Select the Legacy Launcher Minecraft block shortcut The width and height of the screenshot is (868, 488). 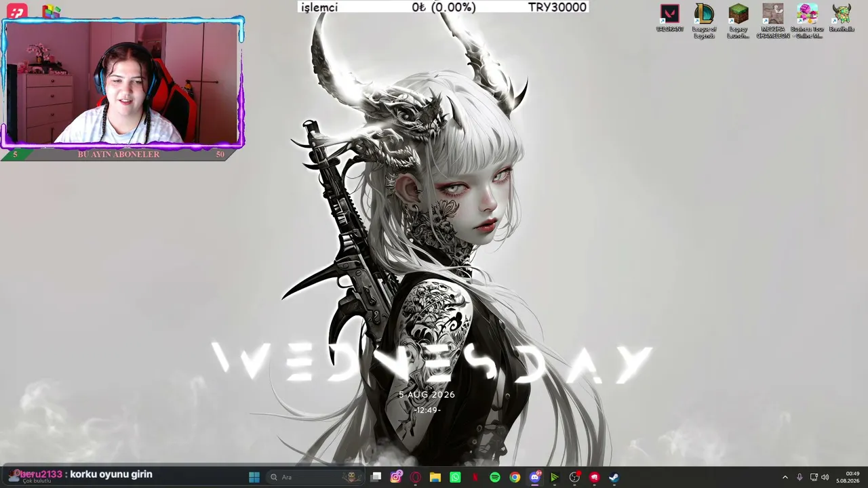tap(738, 21)
